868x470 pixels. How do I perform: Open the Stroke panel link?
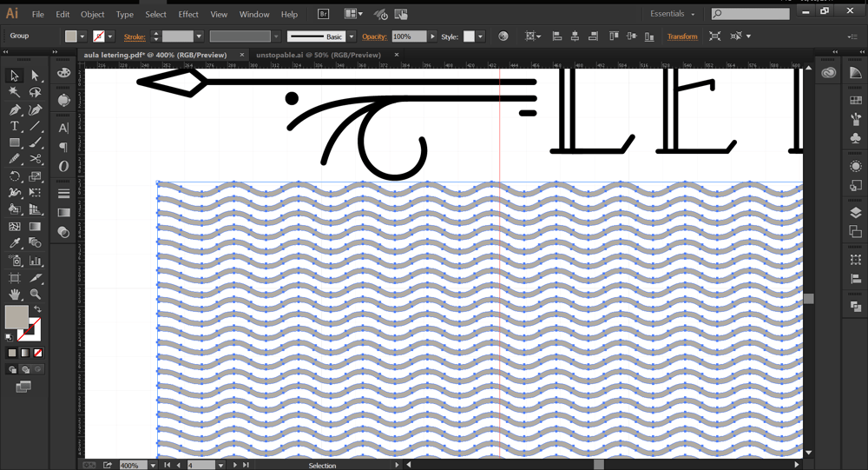coord(135,36)
